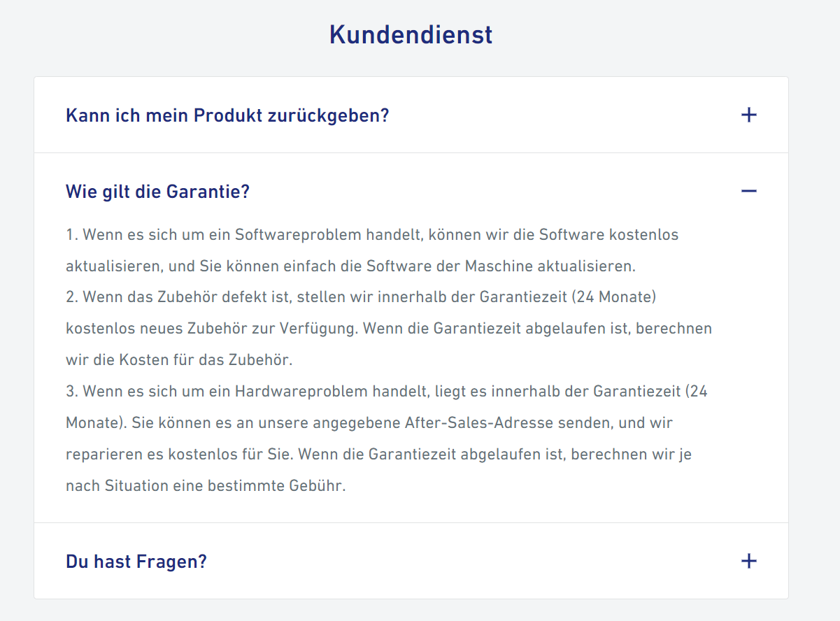Collapse the "Wie gilt die Garantie?" heading
Screen dimensions: 840x621
pos(157,191)
